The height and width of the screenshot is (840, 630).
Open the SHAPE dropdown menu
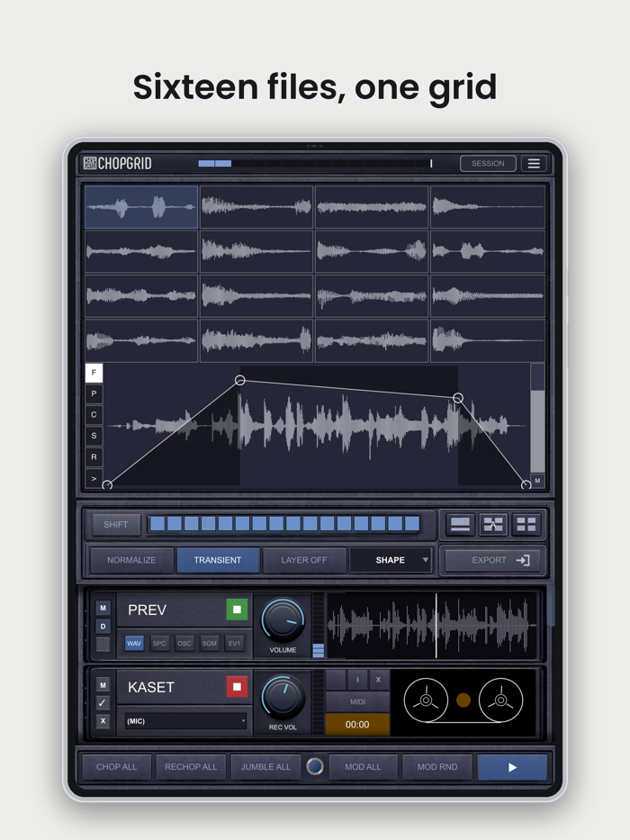391,560
